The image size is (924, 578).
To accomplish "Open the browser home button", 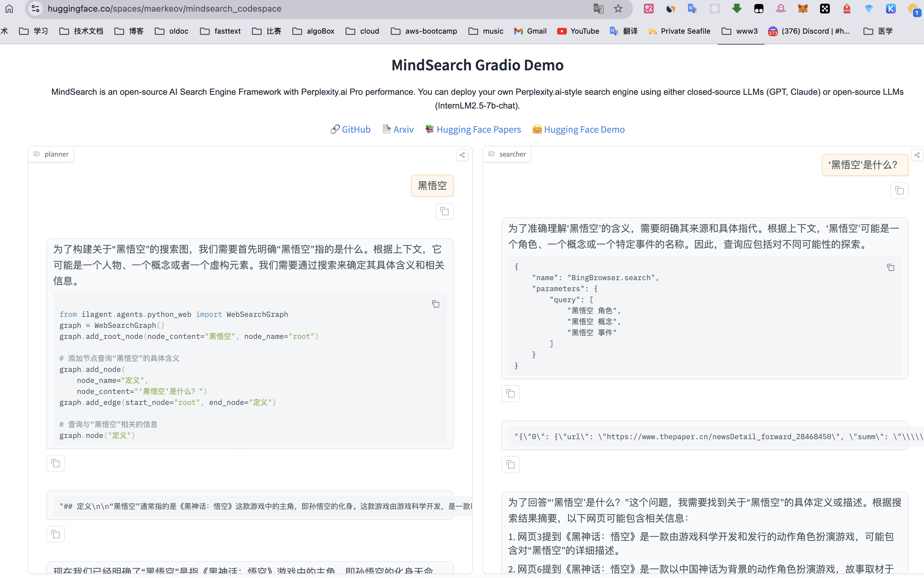I will pos(9,9).
